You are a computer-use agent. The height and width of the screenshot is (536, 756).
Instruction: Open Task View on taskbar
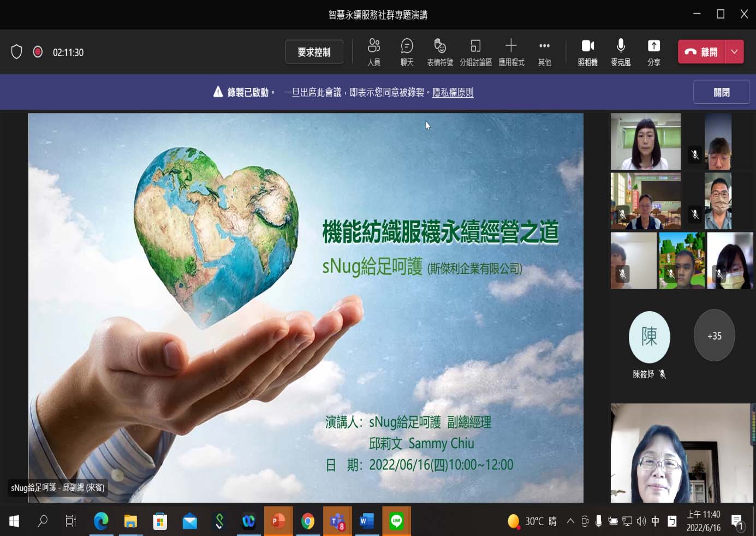pyautogui.click(x=71, y=521)
